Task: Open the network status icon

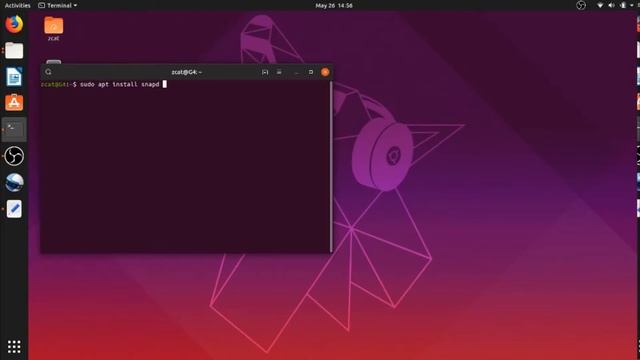Action: [x=600, y=5]
